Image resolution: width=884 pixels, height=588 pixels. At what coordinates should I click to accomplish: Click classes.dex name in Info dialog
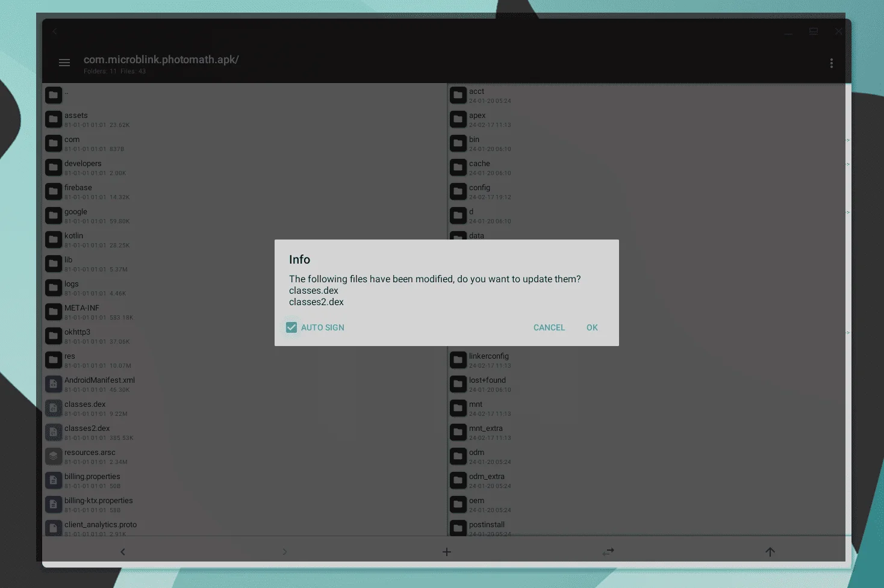point(313,291)
